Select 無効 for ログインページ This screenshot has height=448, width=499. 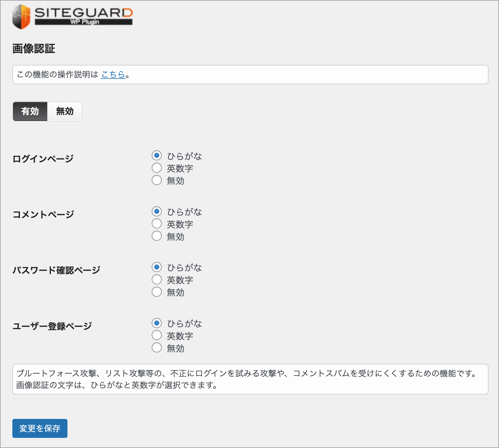[157, 180]
